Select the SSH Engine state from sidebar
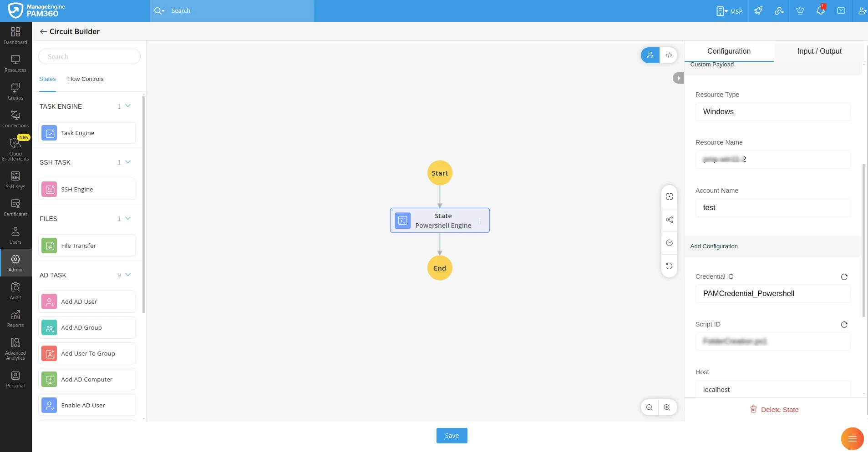Screen dimensions: 868x452 coord(86,189)
